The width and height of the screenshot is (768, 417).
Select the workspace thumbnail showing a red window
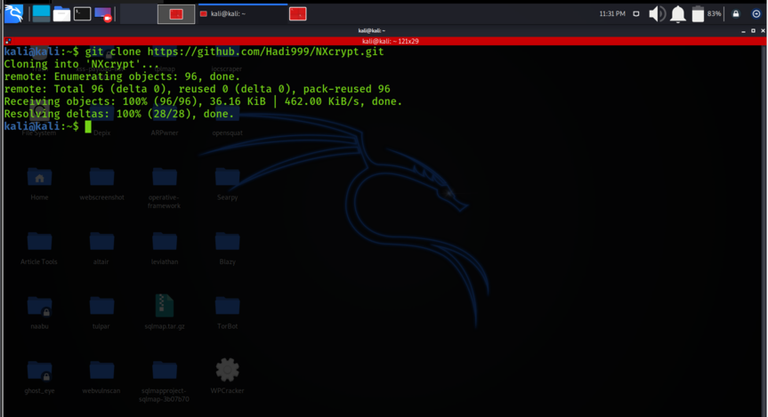pos(176,14)
